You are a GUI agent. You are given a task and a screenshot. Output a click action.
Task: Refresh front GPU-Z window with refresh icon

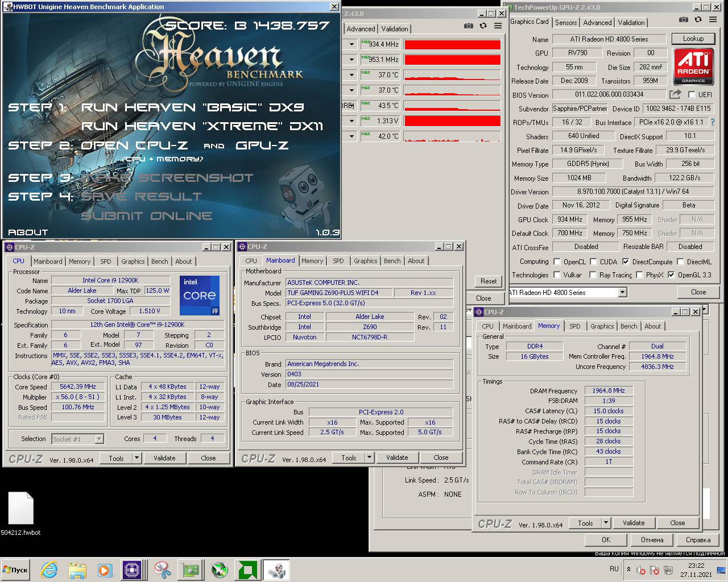coord(698,20)
